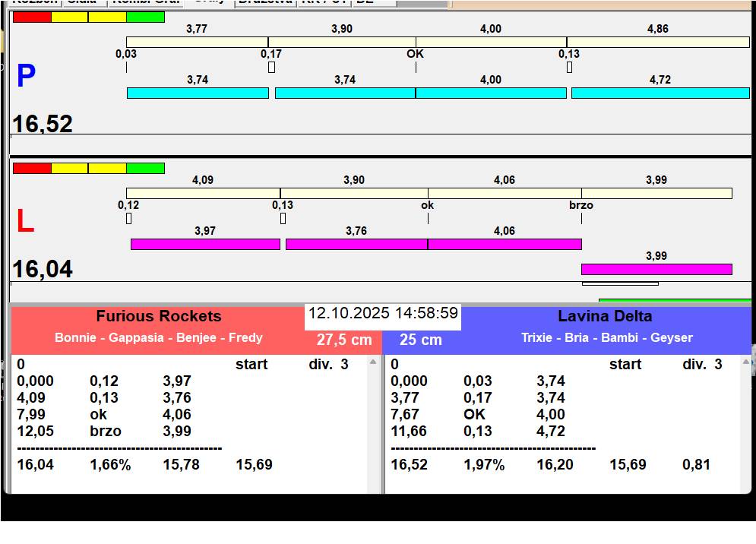Click the red start light in lane P
The height and width of the screenshot is (544, 756).
click(x=32, y=17)
